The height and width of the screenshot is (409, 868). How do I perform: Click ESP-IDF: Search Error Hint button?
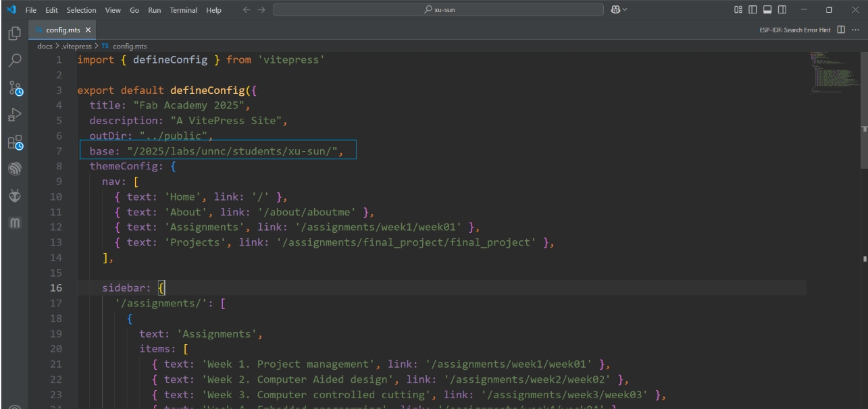coord(795,30)
